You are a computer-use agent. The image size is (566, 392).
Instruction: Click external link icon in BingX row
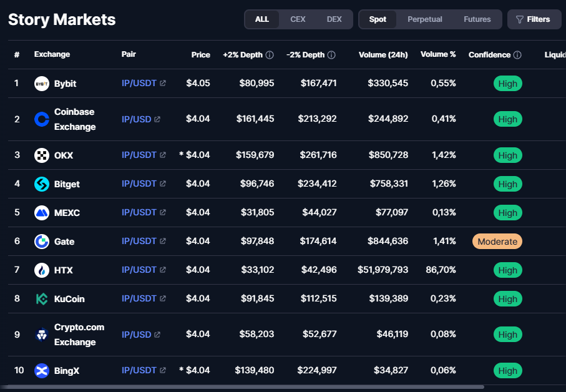(x=163, y=370)
